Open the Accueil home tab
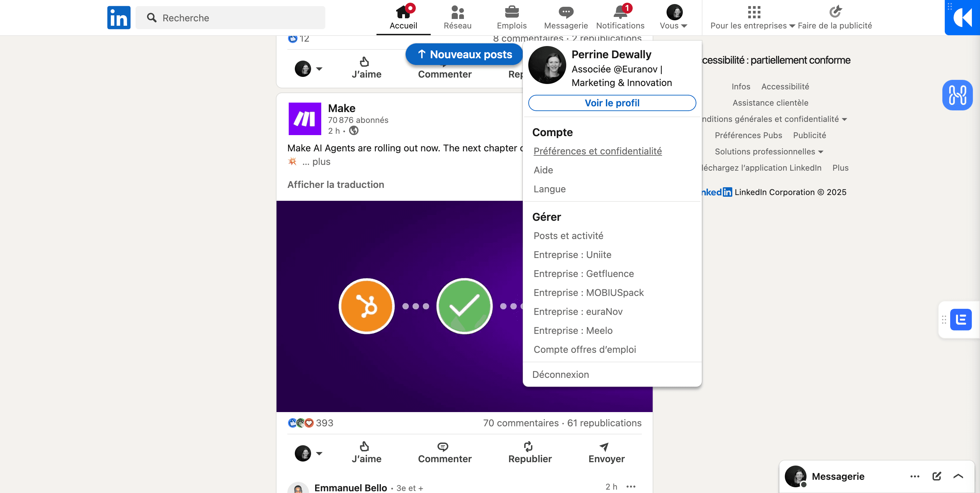 coord(403,18)
